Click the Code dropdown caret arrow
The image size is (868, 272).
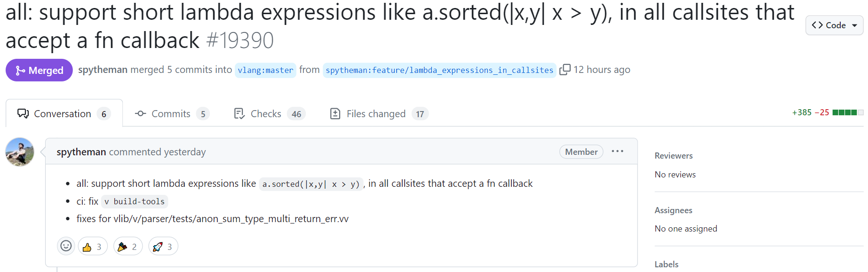(x=854, y=26)
